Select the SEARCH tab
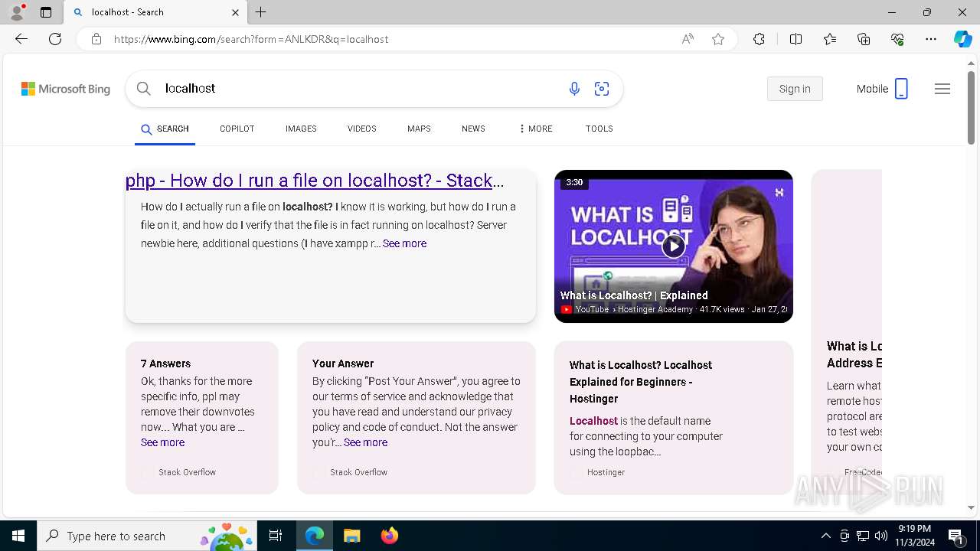Screen dimensions: 980x551 pyautogui.click(x=165, y=129)
